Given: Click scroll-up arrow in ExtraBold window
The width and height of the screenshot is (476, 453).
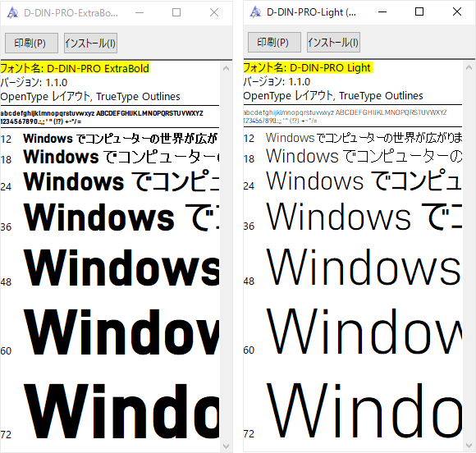Looking at the screenshot, I should pos(226,68).
